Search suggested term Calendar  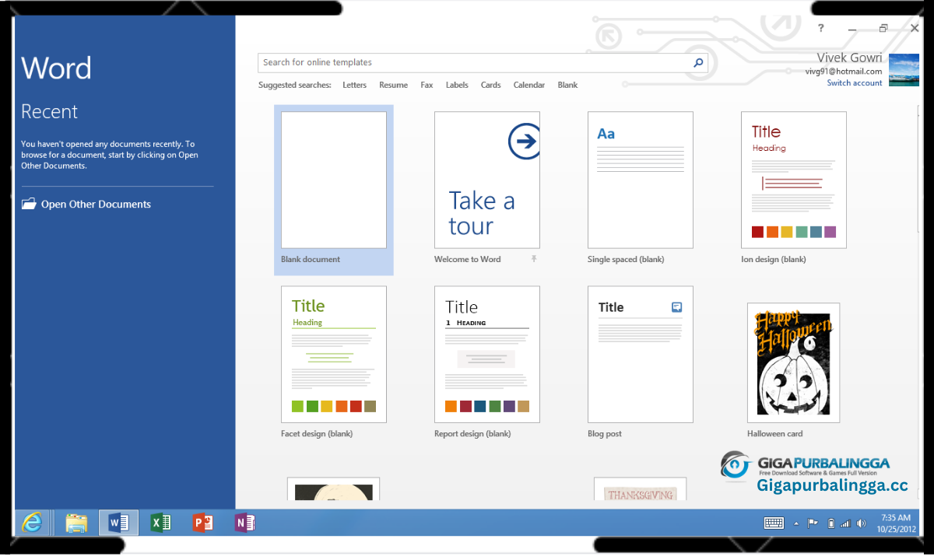[x=528, y=85]
